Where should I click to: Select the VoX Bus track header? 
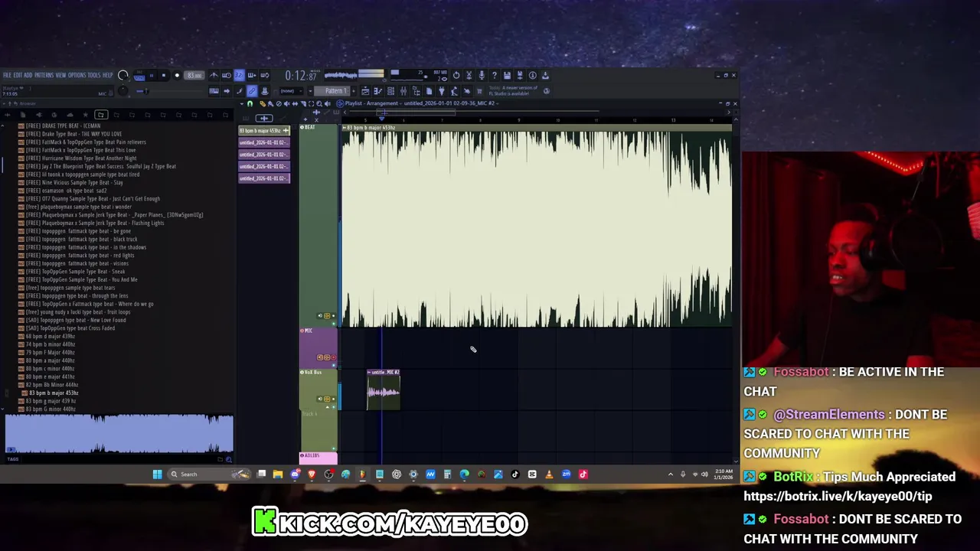(318, 389)
